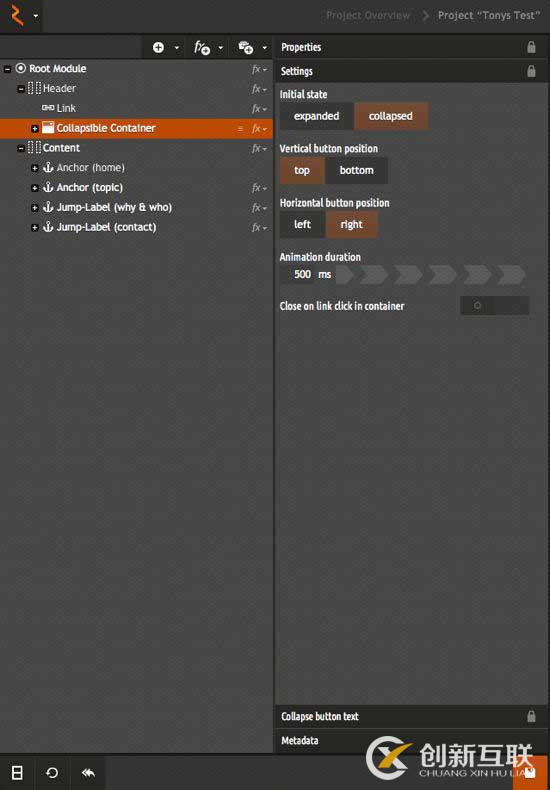Click the reply-all arrows icon in bottom bar
This screenshot has width=550, height=790.
88,773
